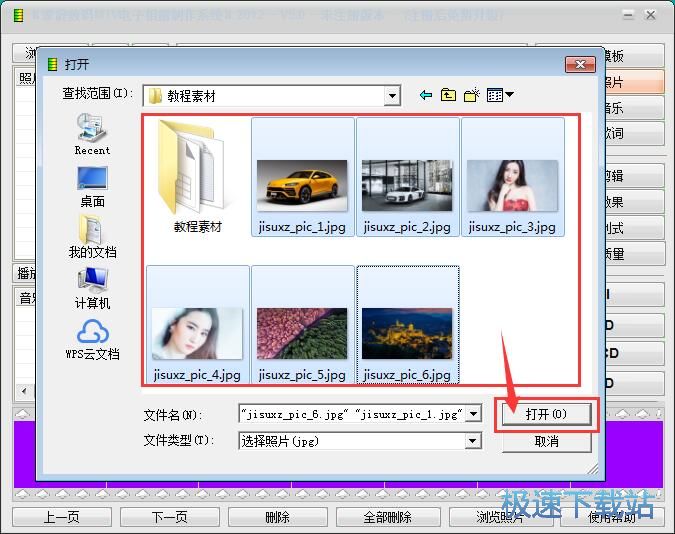Click the main window's app icon
Viewport: 675px width, 534px height.
[18, 16]
